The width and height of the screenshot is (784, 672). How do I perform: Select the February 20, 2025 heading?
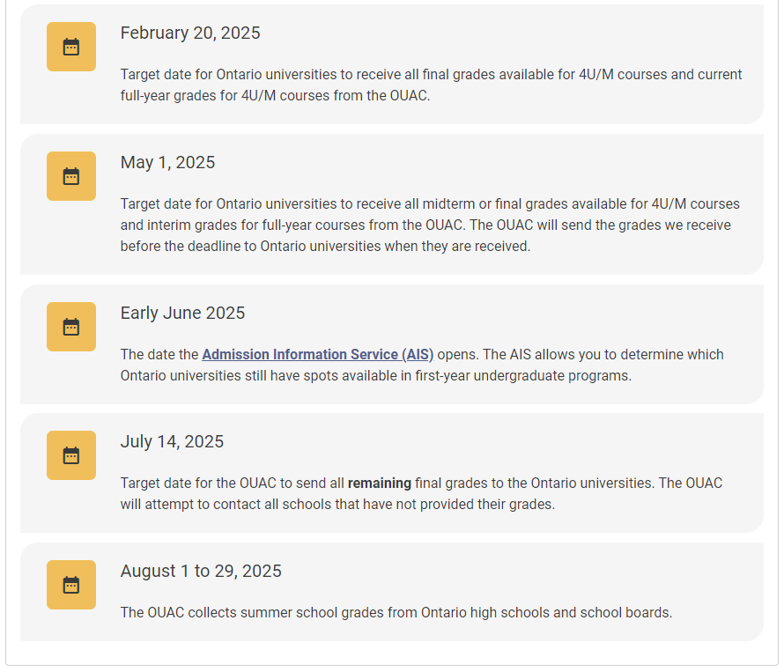coord(190,33)
